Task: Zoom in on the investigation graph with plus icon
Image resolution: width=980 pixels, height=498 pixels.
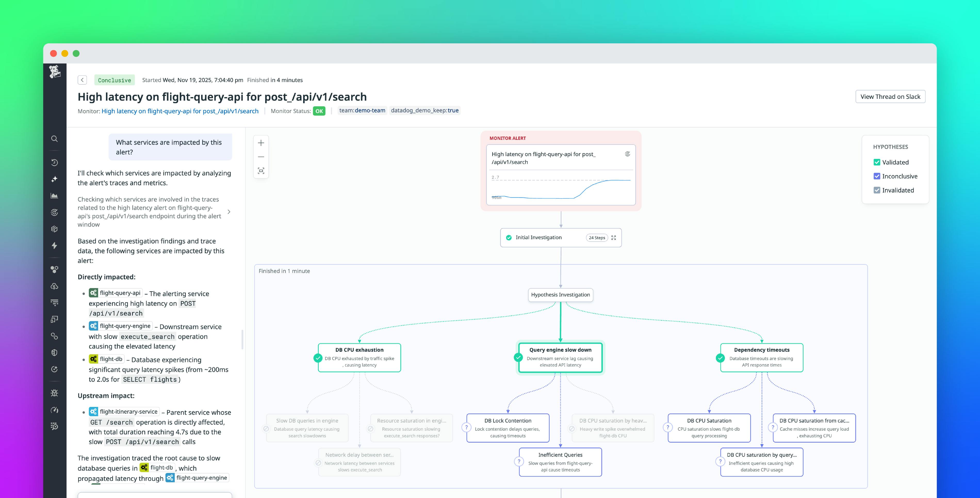Action: click(261, 142)
